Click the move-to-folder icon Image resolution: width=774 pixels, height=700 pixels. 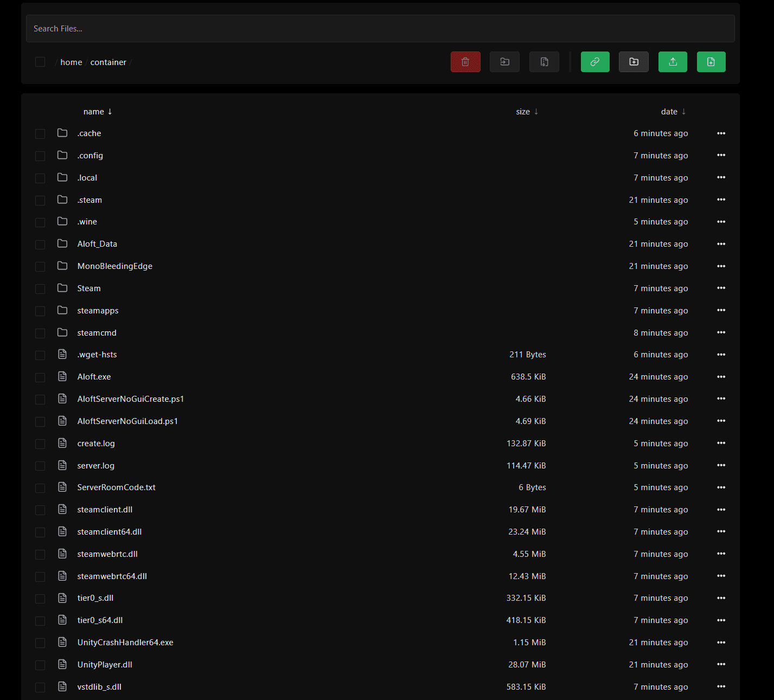(x=504, y=62)
